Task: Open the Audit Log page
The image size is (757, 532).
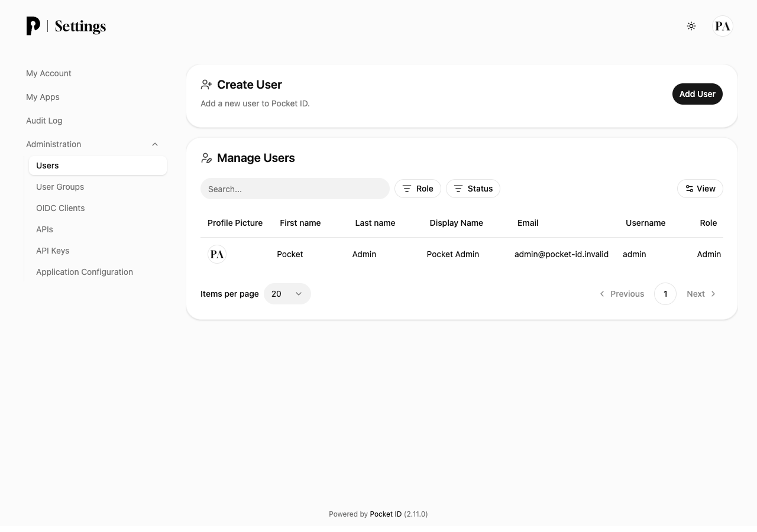Action: point(44,121)
